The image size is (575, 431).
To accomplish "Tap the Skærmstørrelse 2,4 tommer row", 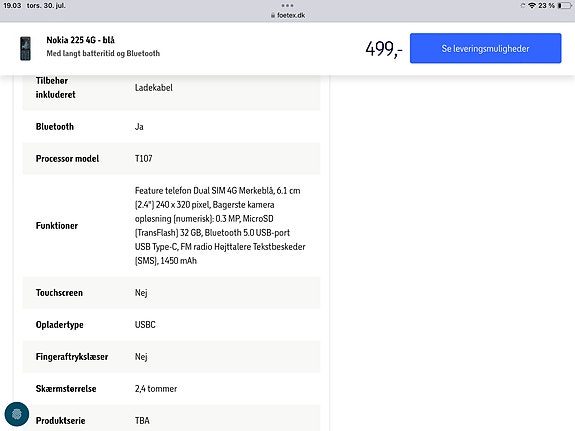I will point(171,388).
